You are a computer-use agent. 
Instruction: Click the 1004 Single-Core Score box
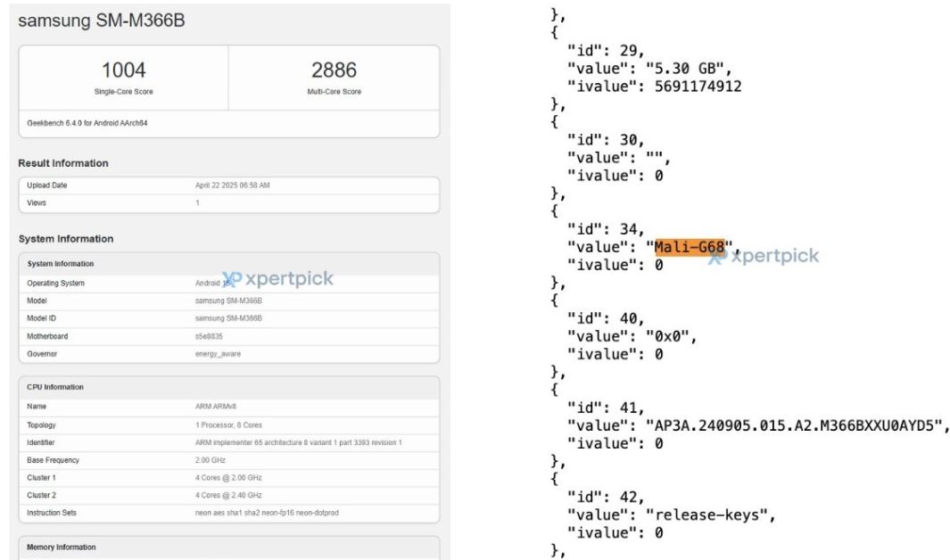[x=124, y=78]
